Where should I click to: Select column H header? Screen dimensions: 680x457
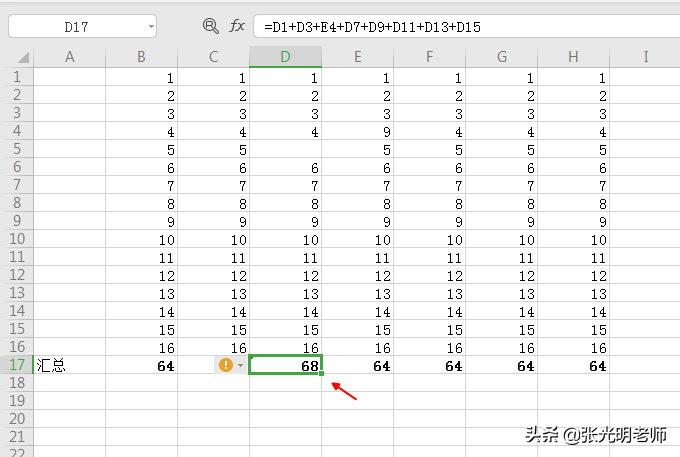(573, 57)
